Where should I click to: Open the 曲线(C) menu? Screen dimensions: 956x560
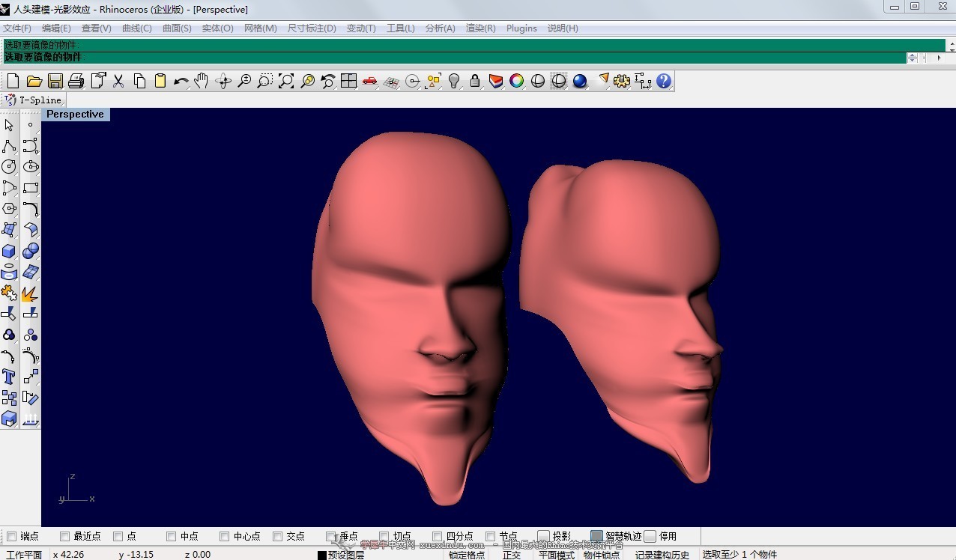(136, 28)
